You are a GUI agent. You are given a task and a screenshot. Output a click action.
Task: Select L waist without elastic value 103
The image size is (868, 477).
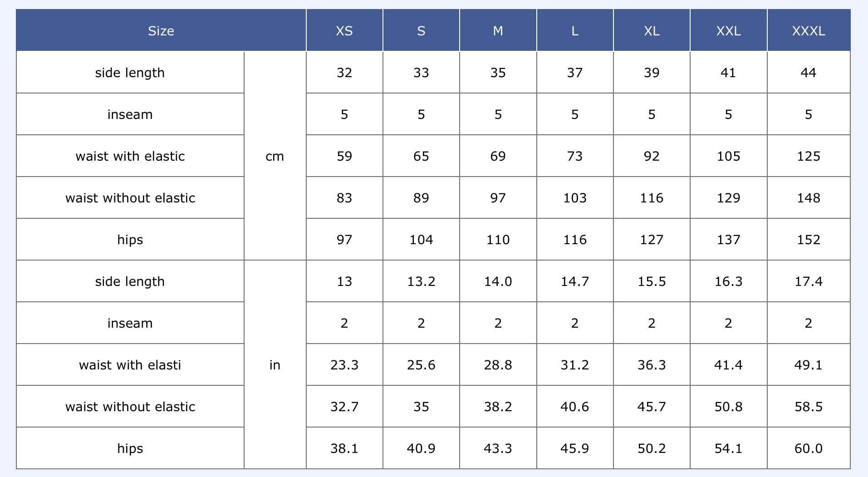pos(574,198)
